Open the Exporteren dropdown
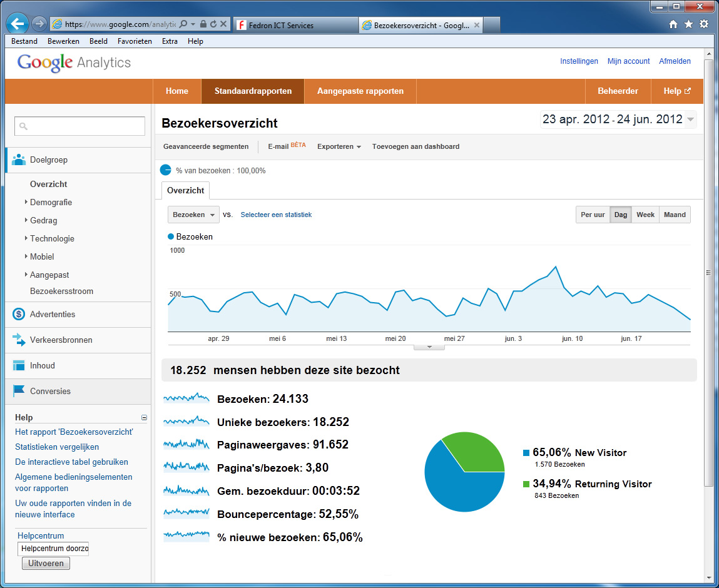 click(x=339, y=146)
